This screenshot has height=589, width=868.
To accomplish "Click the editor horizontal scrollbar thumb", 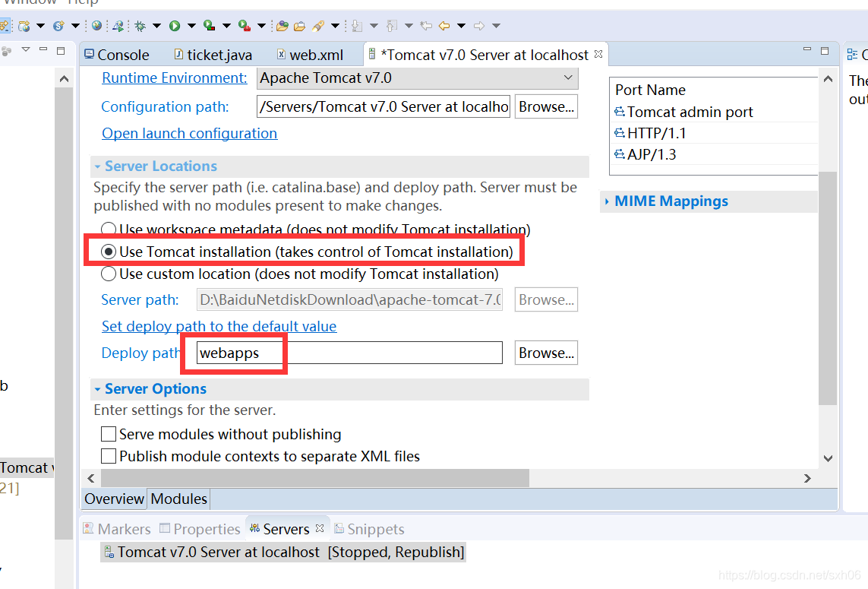I will coord(315,477).
